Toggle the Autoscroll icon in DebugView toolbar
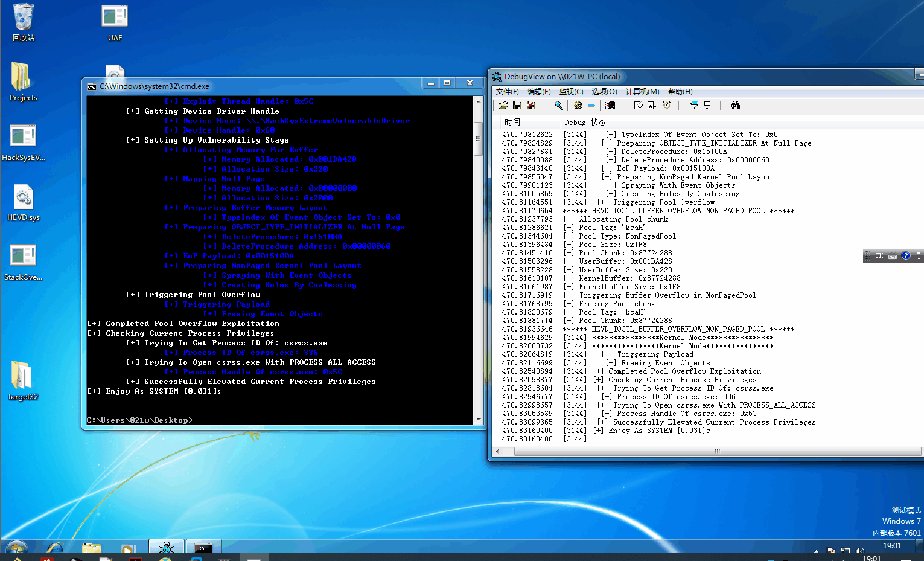 coord(652,106)
